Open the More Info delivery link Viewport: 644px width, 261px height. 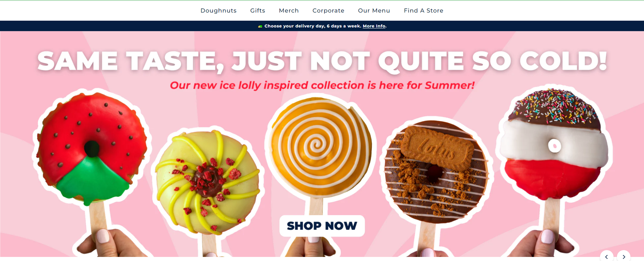tap(374, 26)
